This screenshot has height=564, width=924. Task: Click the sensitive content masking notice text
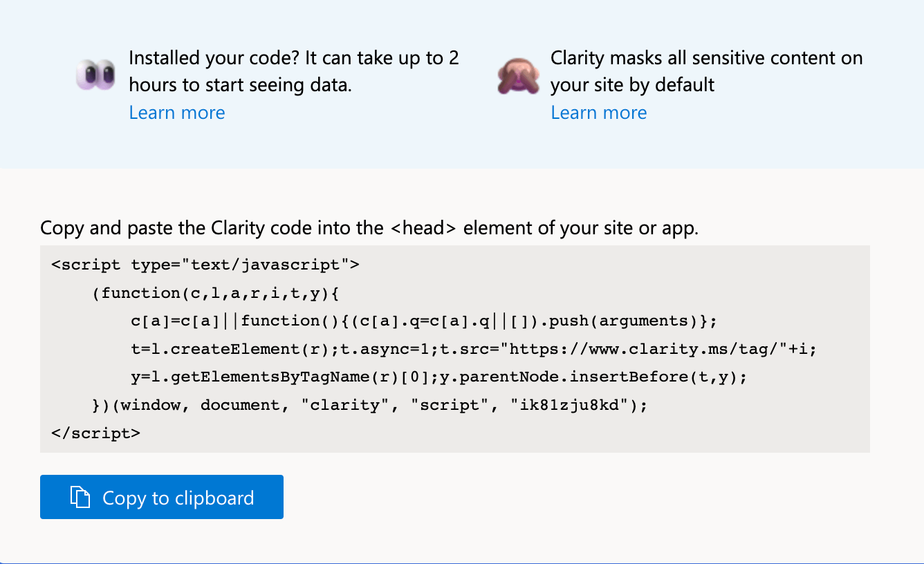point(705,71)
